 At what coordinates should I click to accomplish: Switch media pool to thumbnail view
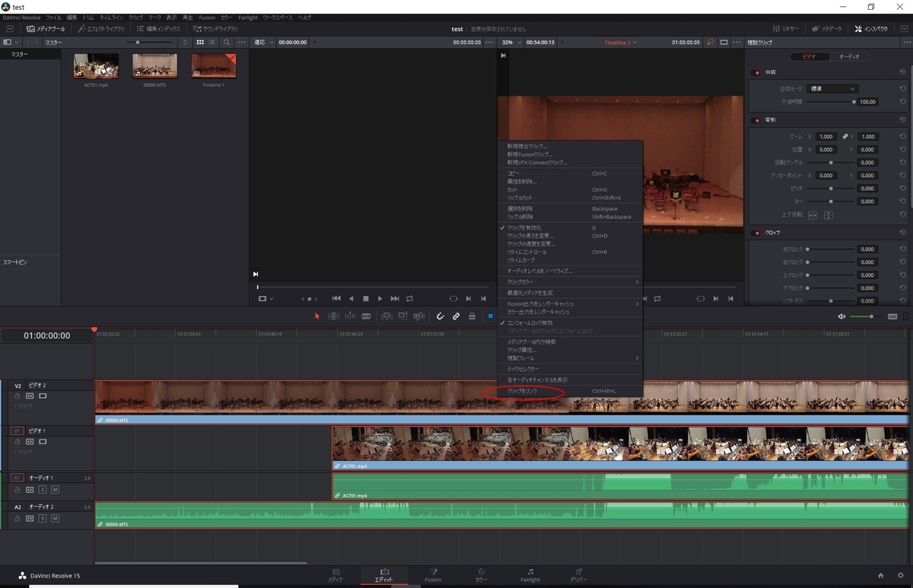tap(200, 43)
